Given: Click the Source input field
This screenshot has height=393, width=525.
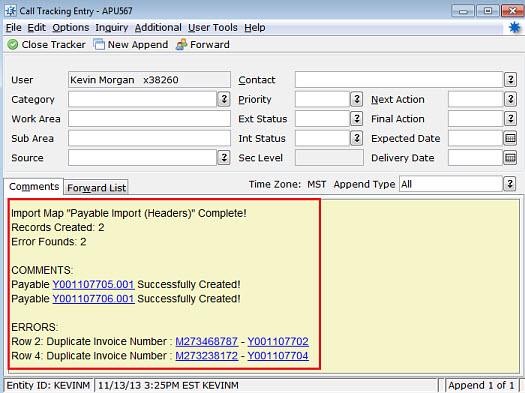Looking at the screenshot, I should (x=143, y=158).
